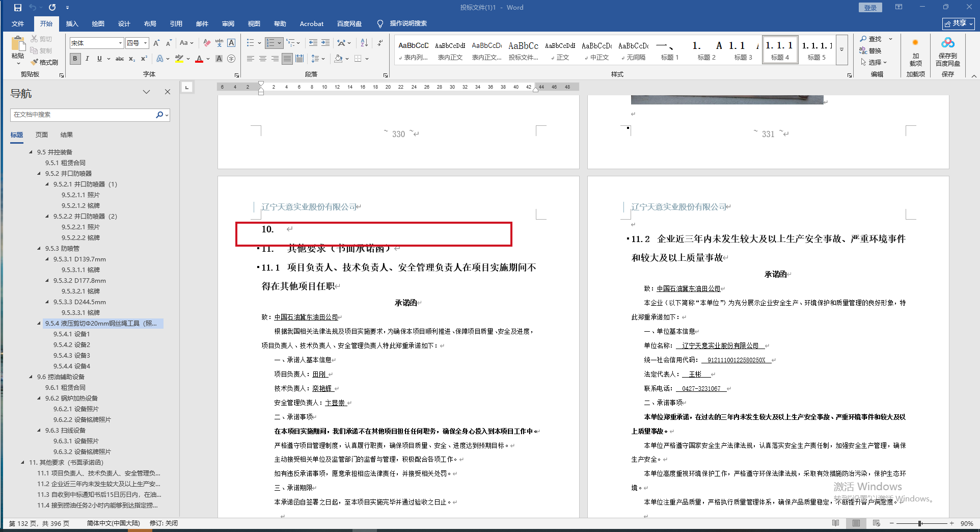Open the 插入 ribbon tab
This screenshot has height=532, width=980.
(x=72, y=24)
